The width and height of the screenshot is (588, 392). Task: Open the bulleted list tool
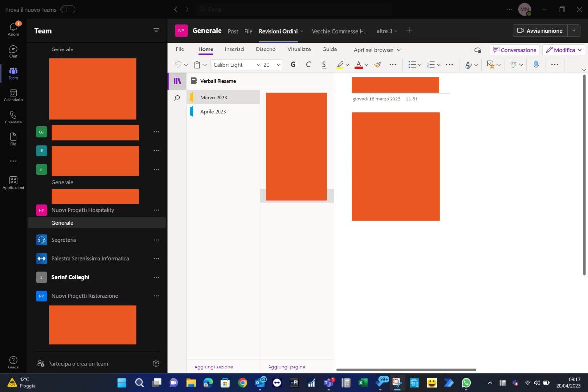412,64
